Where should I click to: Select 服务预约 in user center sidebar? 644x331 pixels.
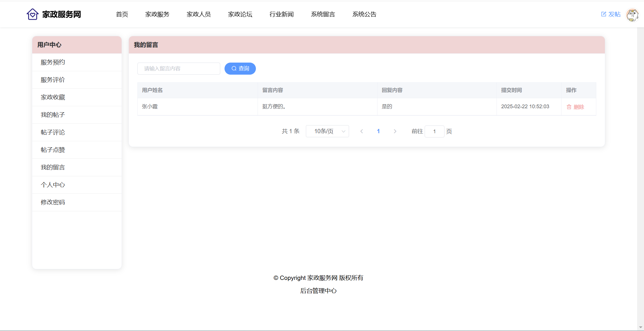53,62
